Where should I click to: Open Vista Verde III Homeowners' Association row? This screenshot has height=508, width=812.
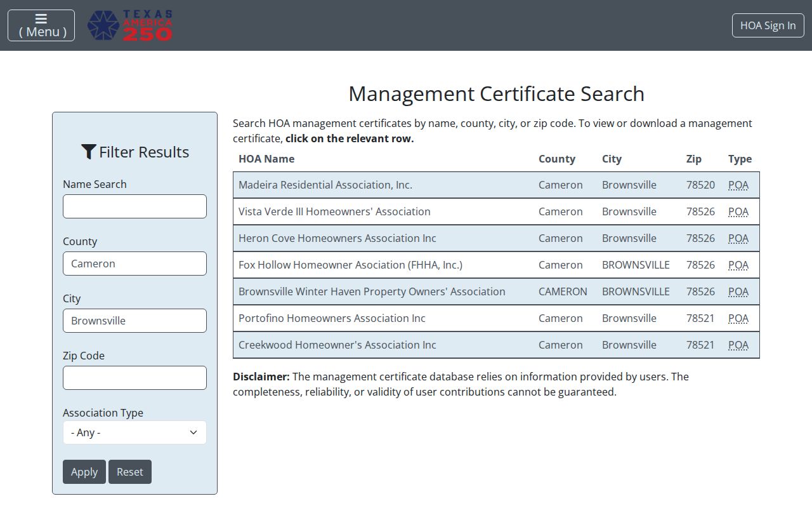(496, 211)
